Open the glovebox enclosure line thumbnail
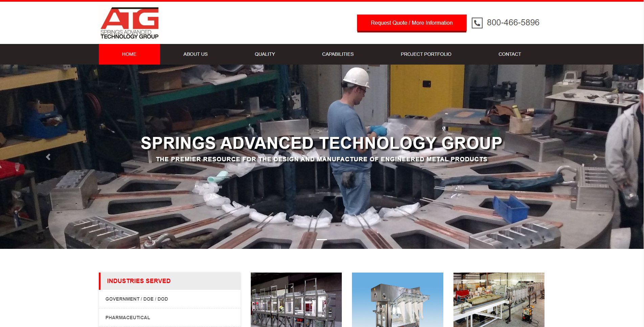 (x=296, y=300)
